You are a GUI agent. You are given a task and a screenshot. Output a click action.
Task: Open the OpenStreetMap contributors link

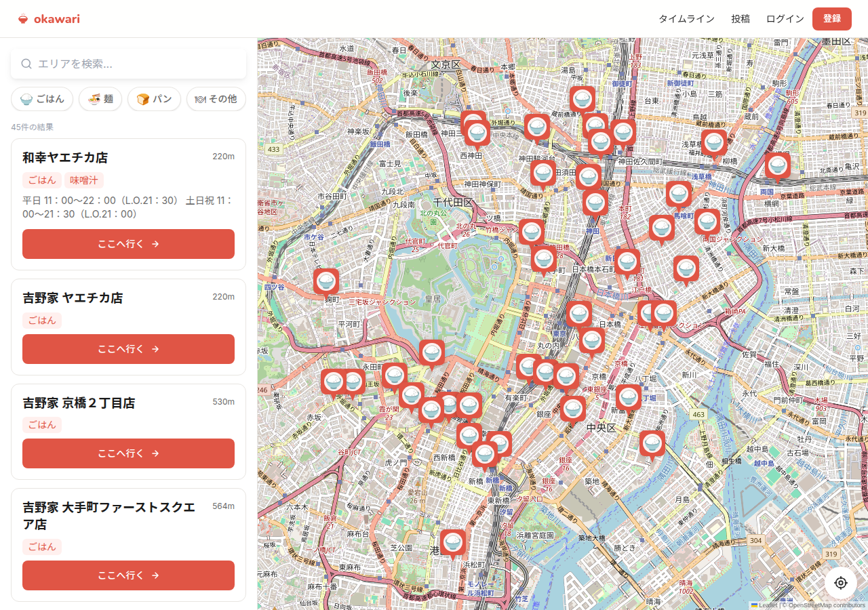pyautogui.click(x=827, y=605)
